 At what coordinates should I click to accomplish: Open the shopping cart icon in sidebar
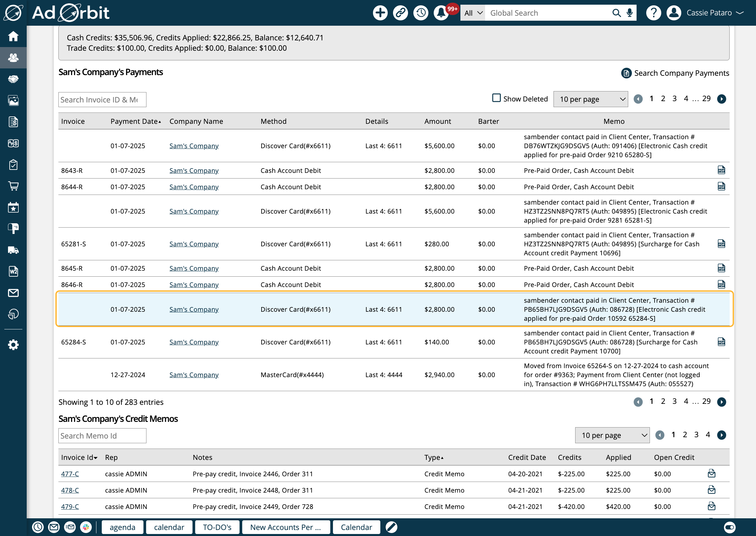pos(13,186)
